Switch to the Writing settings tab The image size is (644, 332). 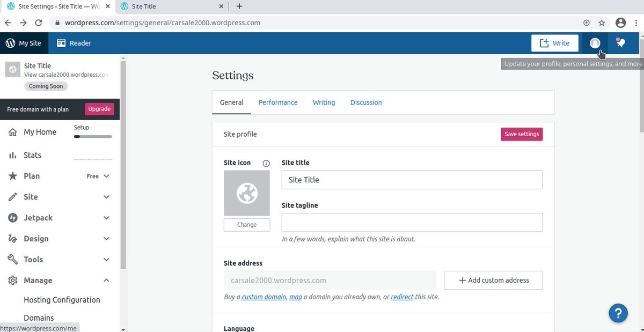pyautogui.click(x=324, y=102)
